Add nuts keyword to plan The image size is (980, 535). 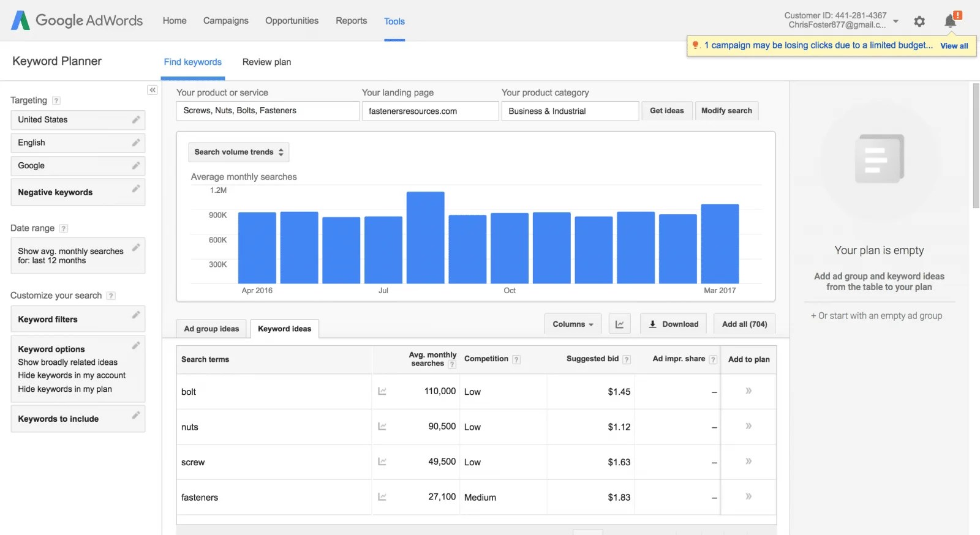pos(748,426)
